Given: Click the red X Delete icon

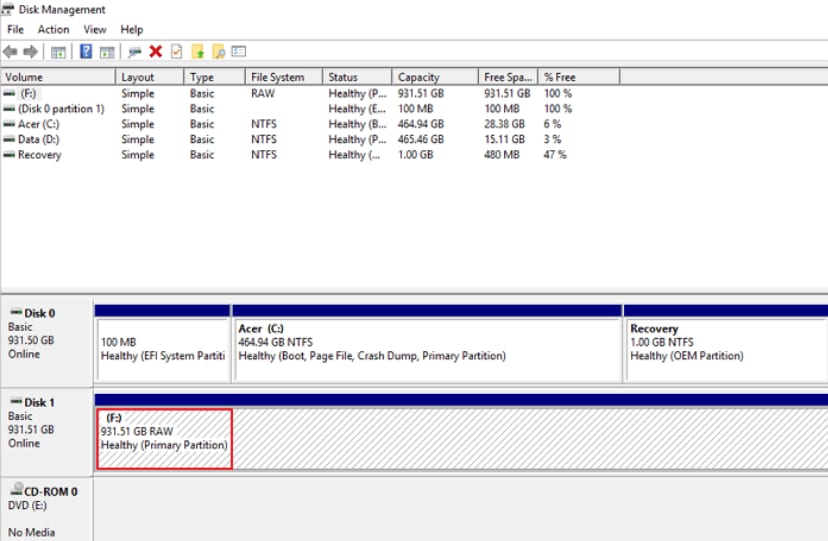Looking at the screenshot, I should [x=156, y=52].
